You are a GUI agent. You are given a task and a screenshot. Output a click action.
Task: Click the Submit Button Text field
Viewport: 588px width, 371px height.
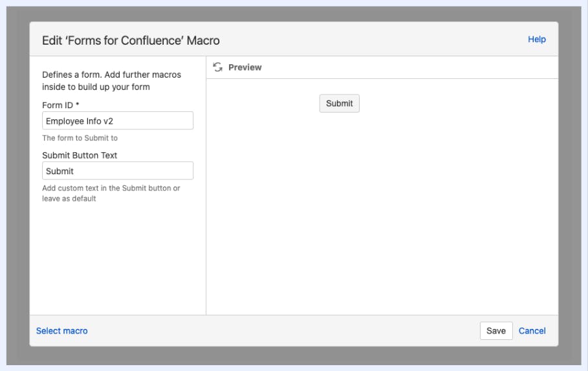tap(118, 171)
